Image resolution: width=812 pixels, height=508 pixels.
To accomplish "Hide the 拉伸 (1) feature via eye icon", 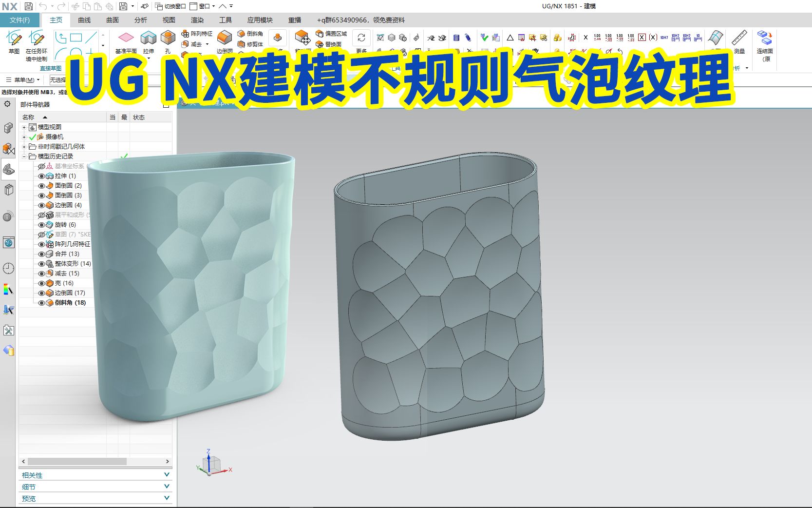I will (x=41, y=176).
